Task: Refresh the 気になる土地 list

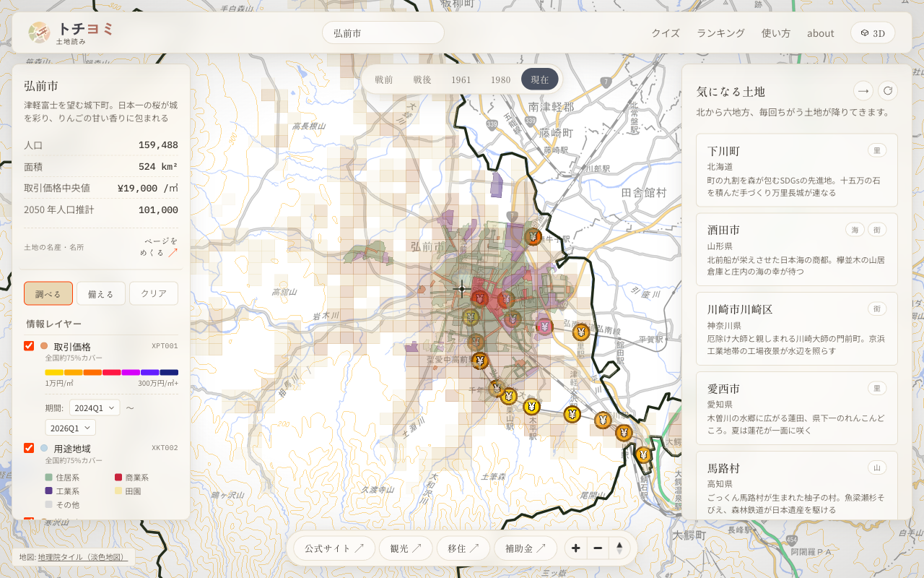Action: coord(888,90)
